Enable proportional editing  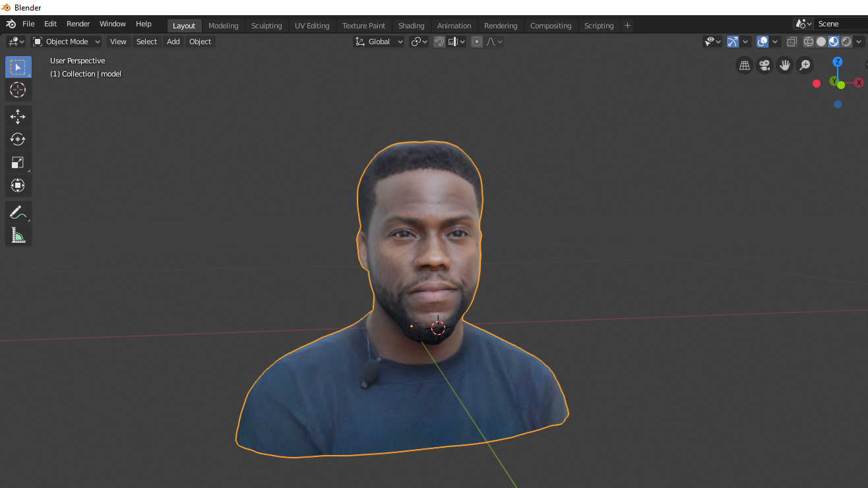tap(477, 42)
